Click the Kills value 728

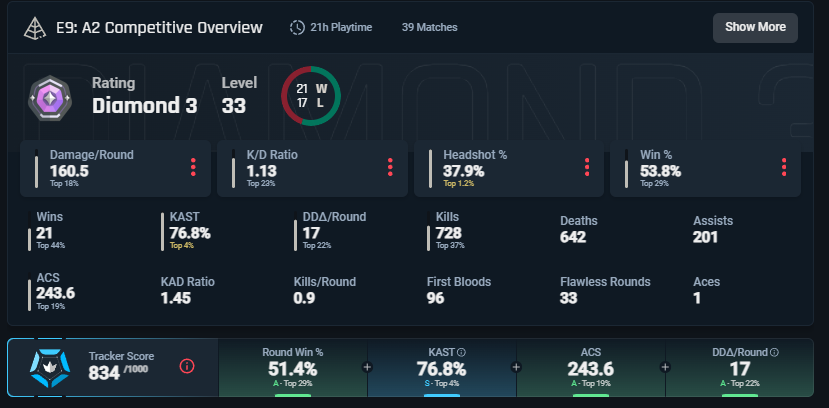click(449, 233)
